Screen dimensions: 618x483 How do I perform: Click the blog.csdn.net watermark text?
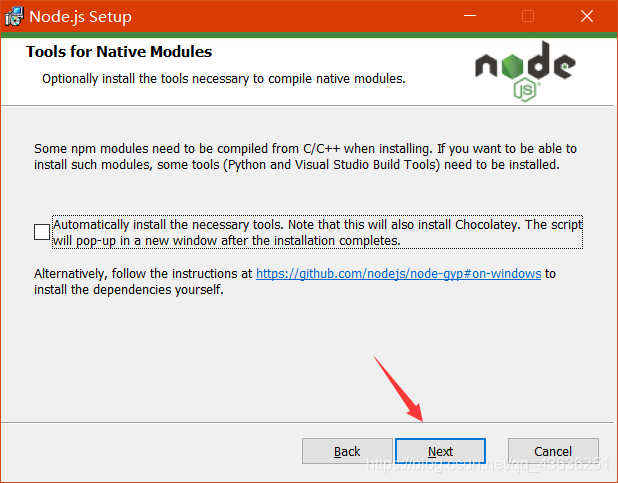click(x=488, y=464)
